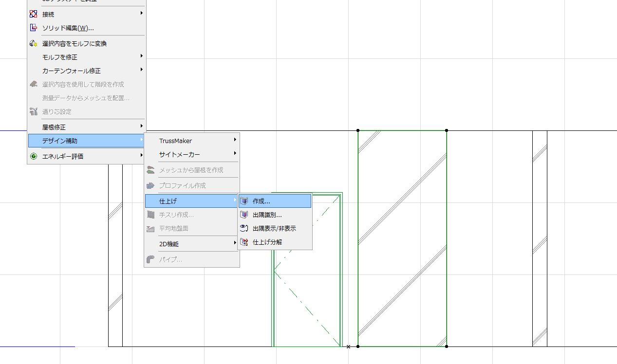The height and width of the screenshot is (364, 617).
Task: Click the 仕上げ分解 icon
Action: click(244, 242)
